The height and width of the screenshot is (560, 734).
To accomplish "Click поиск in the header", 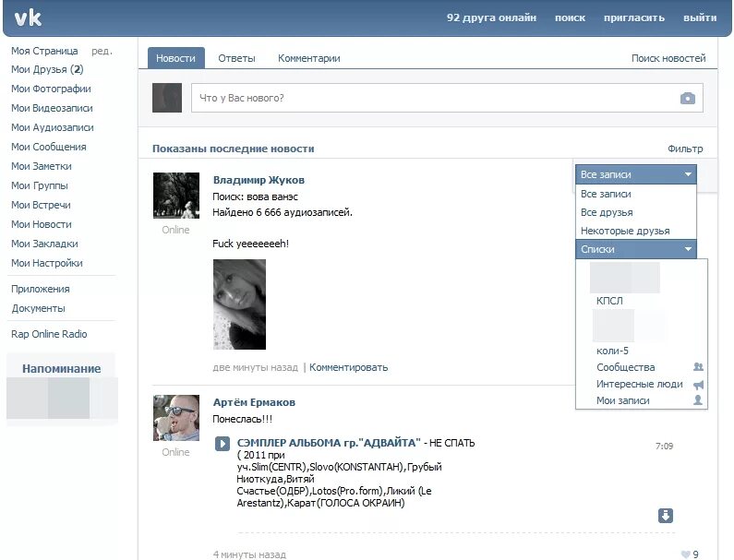I will pyautogui.click(x=570, y=18).
